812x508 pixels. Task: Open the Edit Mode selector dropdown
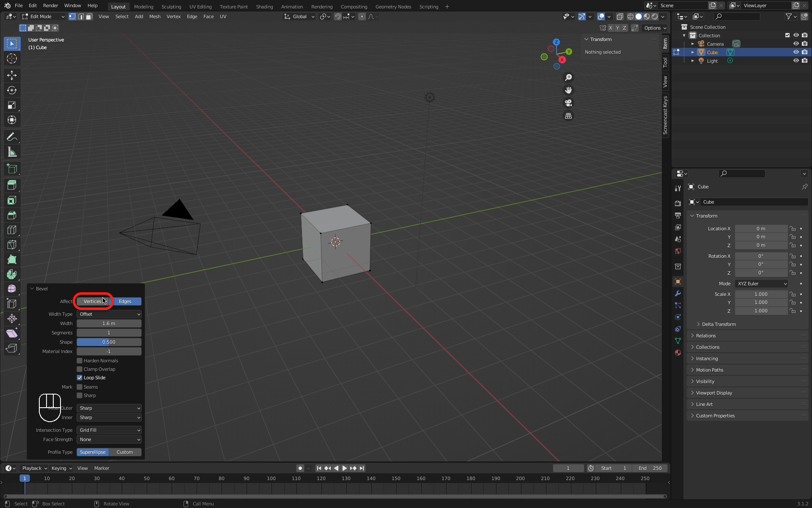click(x=43, y=17)
